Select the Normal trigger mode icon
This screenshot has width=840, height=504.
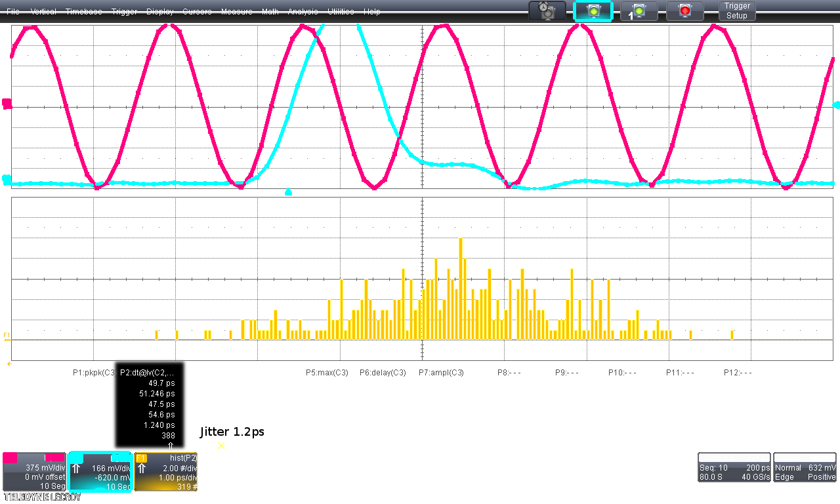point(593,11)
